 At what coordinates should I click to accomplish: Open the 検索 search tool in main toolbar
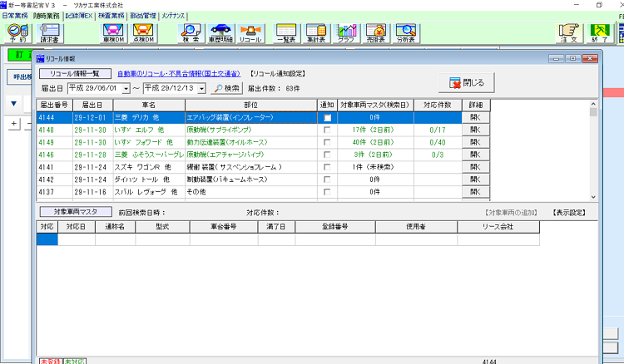tap(191, 33)
